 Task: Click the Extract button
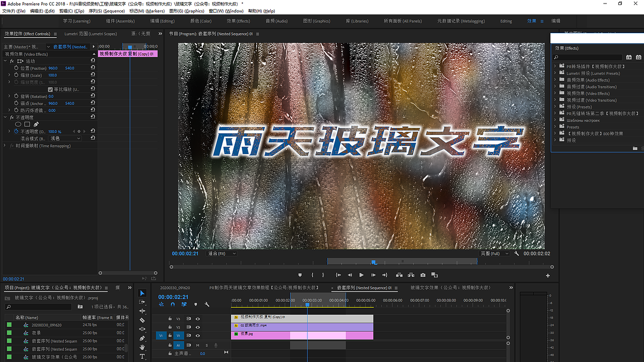[x=411, y=275]
